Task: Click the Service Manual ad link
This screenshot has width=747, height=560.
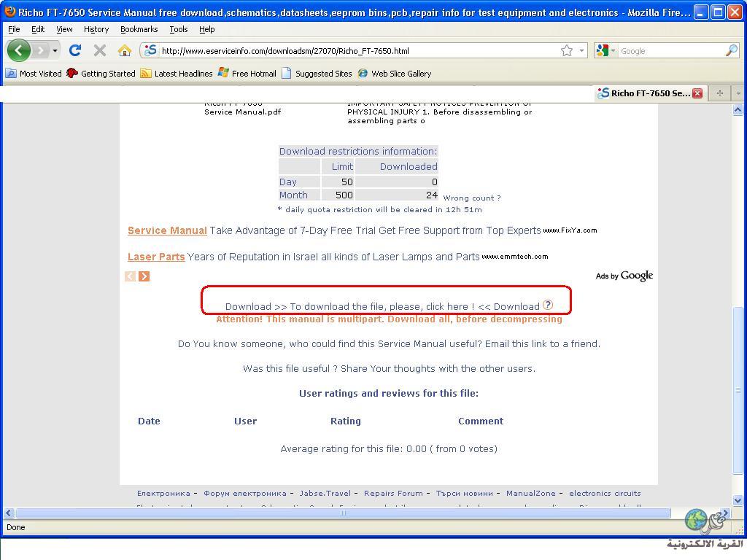Action: coord(167,230)
